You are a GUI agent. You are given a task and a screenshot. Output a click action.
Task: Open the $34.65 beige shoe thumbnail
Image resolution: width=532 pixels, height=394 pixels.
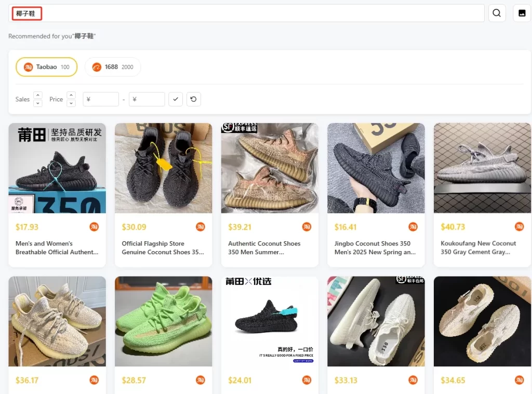tap(482, 321)
